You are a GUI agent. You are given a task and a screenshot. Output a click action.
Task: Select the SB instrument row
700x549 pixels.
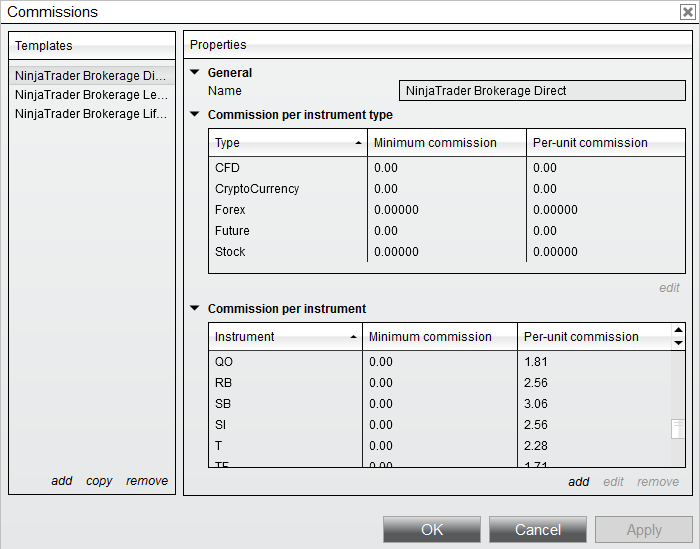(x=440, y=403)
